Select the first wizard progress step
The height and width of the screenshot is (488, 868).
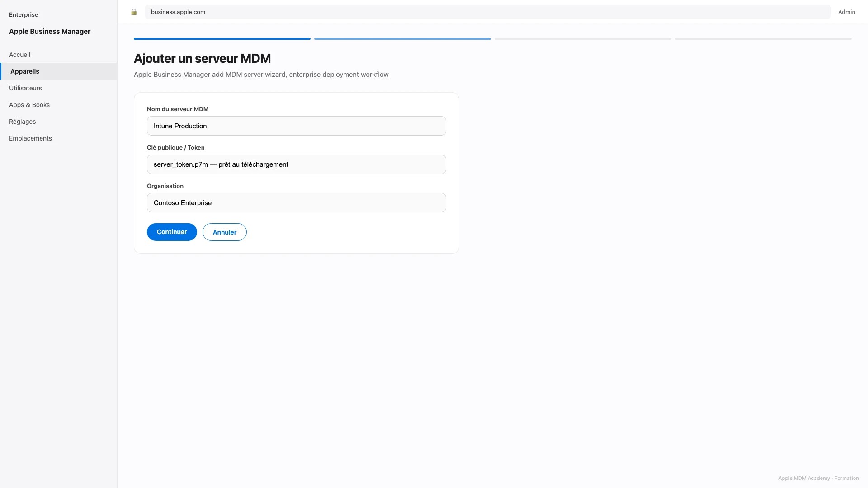(x=222, y=39)
